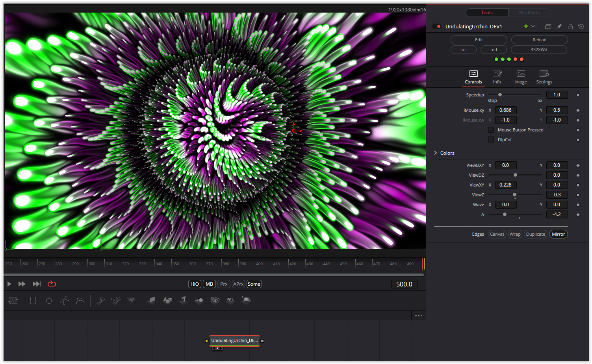Add the particle merge tool with arrow
592x364 pixels.
point(116,301)
